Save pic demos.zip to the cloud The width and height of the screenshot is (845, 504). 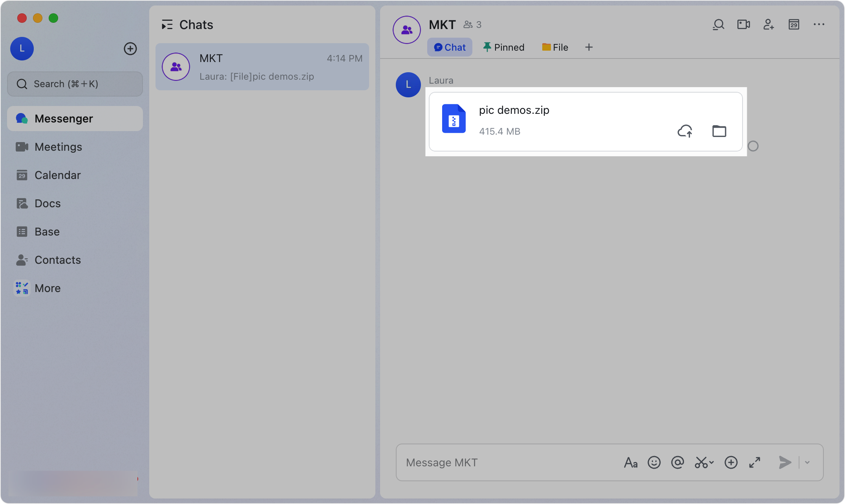click(685, 131)
